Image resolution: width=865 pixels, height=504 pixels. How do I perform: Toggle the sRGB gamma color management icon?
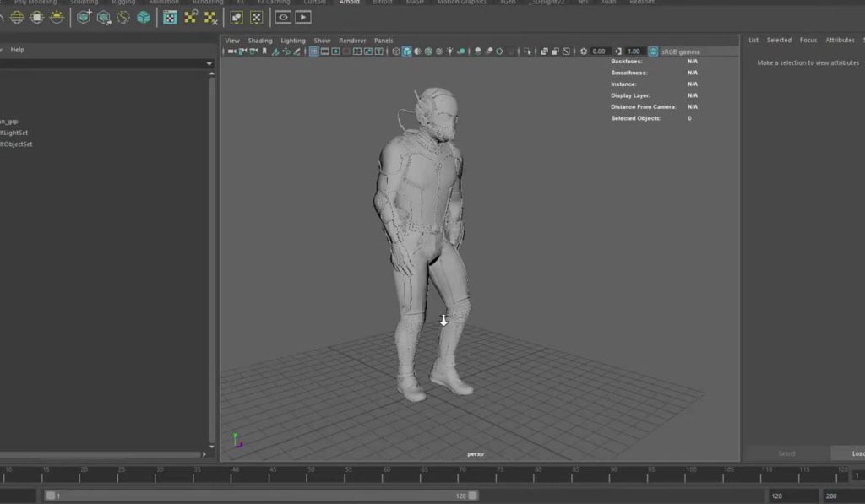(x=653, y=51)
